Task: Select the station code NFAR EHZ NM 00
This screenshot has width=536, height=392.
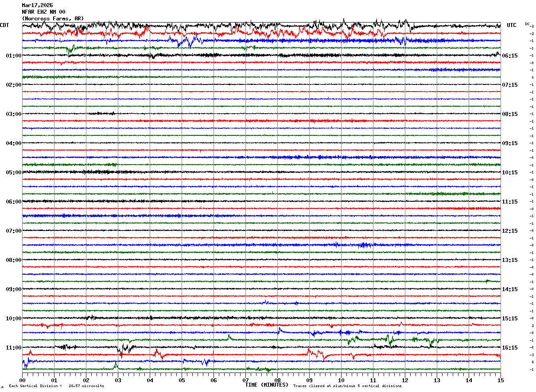Action: (43, 12)
